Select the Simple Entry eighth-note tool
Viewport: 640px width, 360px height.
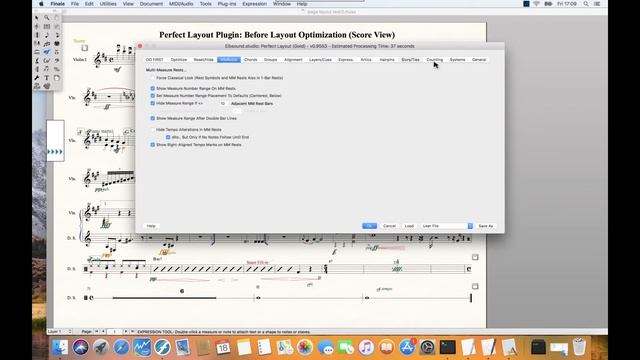47,35
